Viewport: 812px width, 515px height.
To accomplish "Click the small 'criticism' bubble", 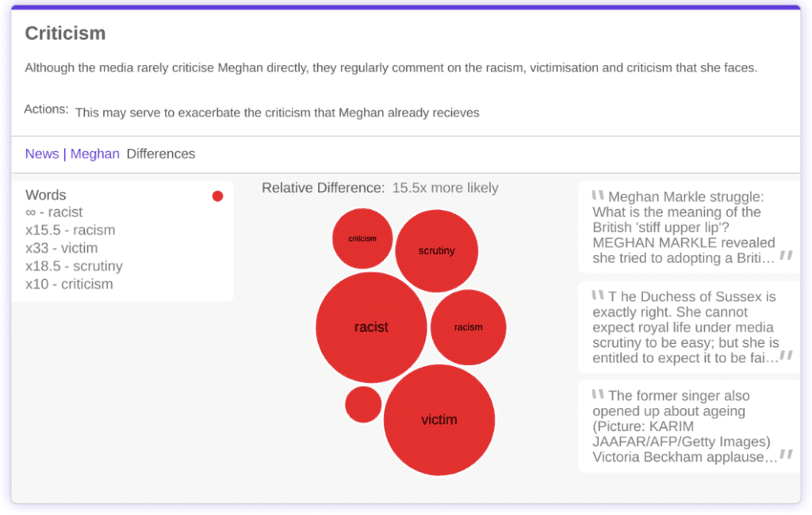I will coord(362,238).
